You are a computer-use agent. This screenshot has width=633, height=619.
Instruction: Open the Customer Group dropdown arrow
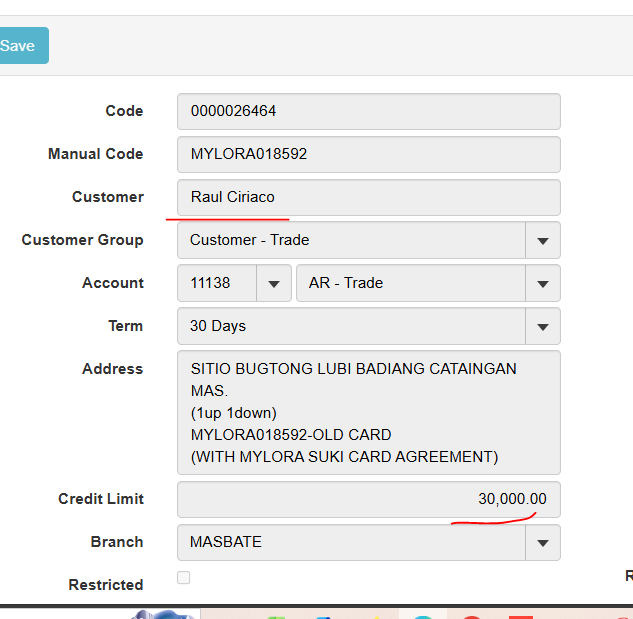click(x=543, y=240)
